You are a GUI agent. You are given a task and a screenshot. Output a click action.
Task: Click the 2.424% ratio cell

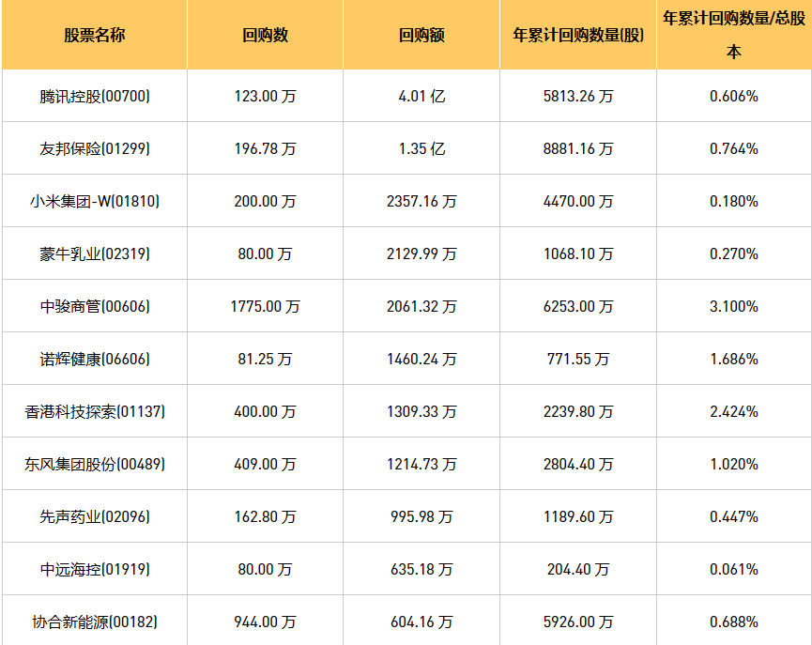pyautogui.click(x=734, y=411)
